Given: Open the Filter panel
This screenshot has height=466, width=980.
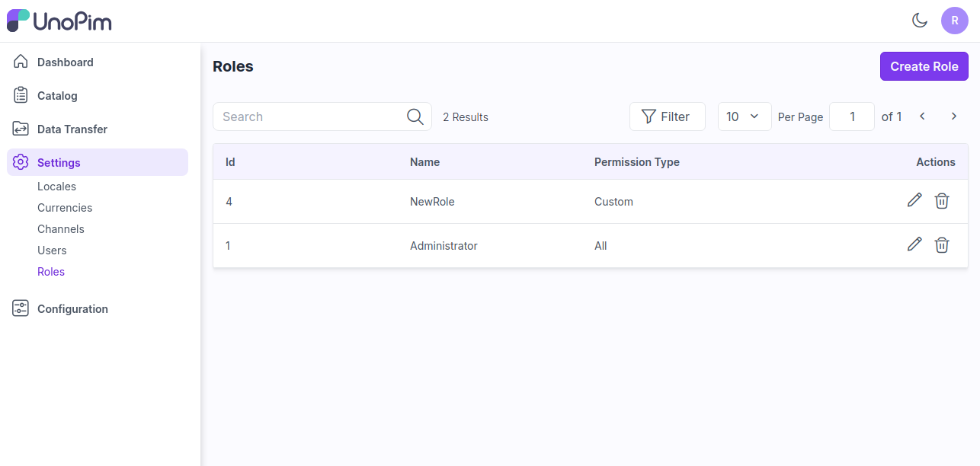Looking at the screenshot, I should [x=667, y=116].
